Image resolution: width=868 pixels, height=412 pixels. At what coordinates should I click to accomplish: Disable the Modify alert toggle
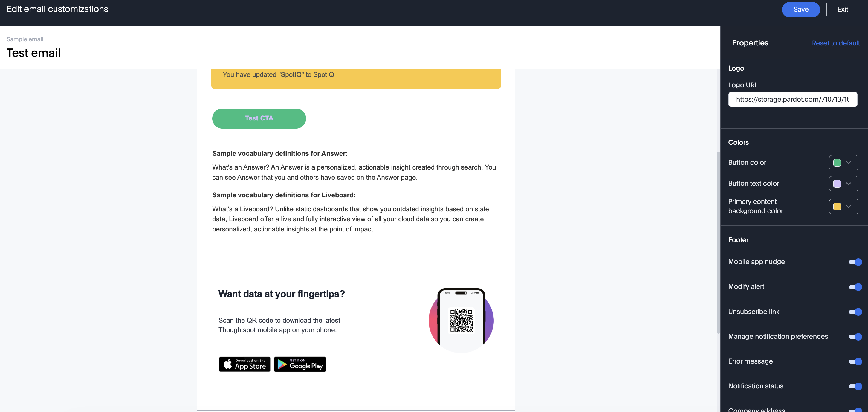point(855,287)
